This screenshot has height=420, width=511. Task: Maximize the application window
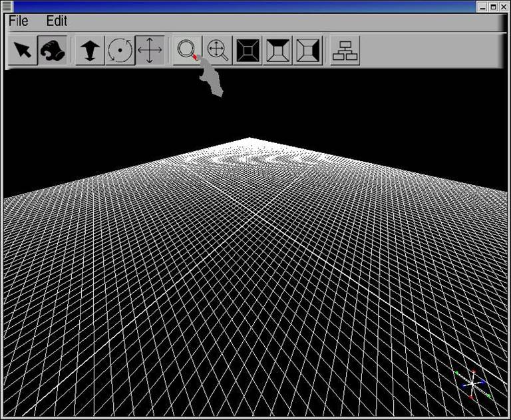[493, 7]
